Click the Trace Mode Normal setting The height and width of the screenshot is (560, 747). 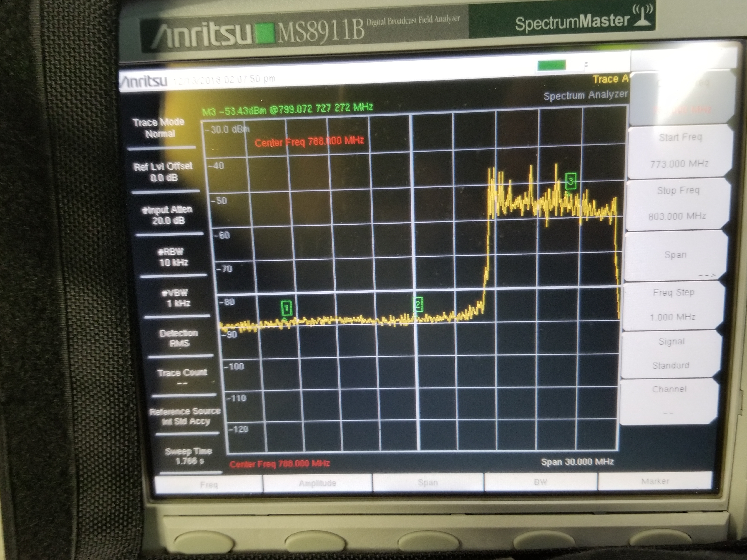point(159,128)
